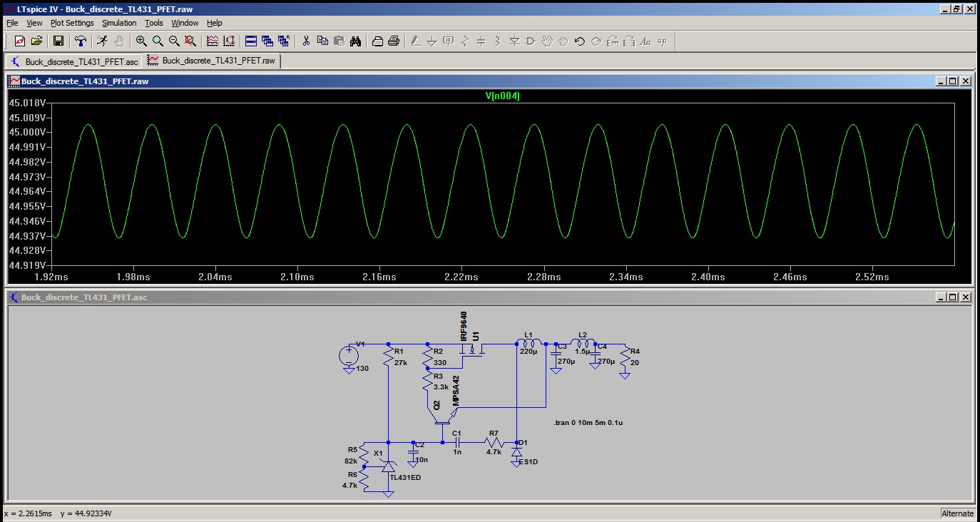Click the V(n004) trace label
This screenshot has height=522, width=980.
(502, 96)
